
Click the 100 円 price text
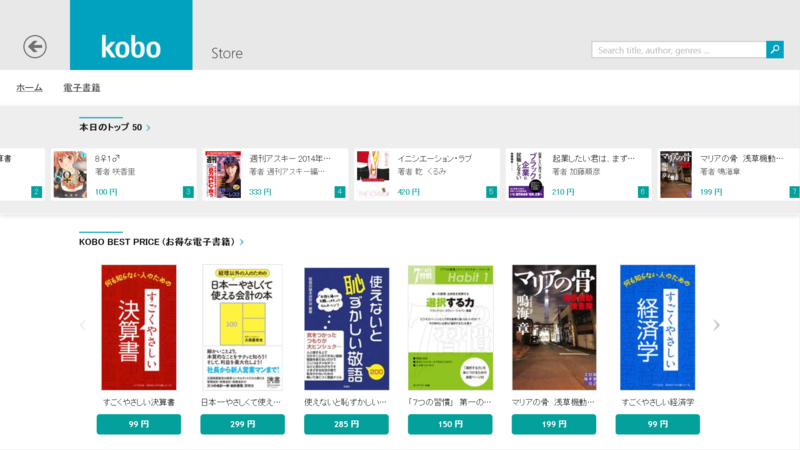coord(106,192)
